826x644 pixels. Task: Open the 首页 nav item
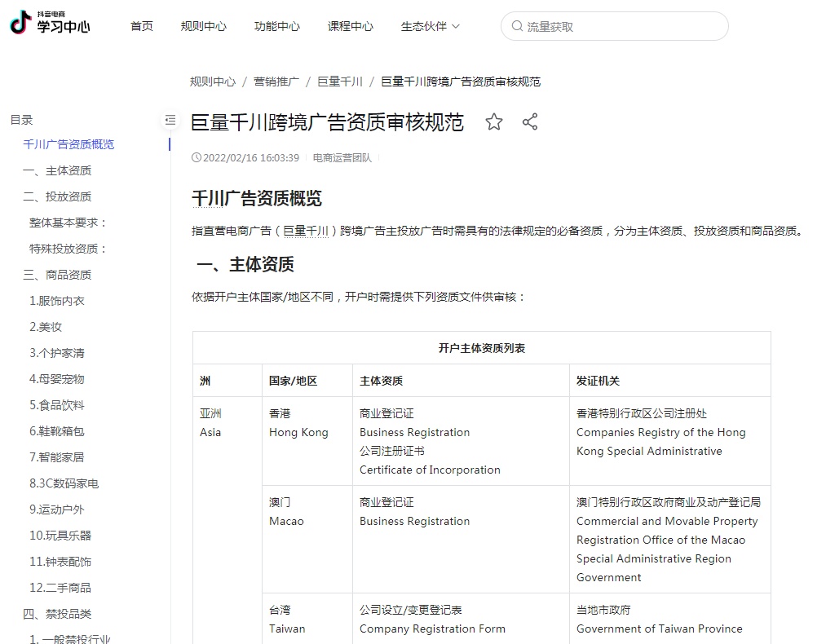click(142, 26)
